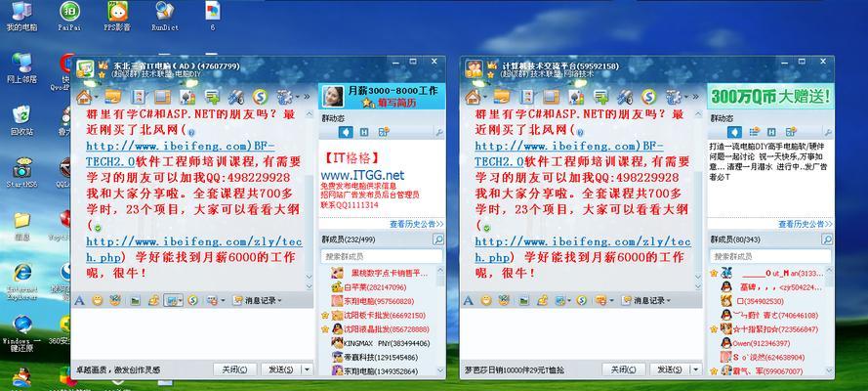Open shared files icon in 计算机技术交流平台 window

[502, 97]
